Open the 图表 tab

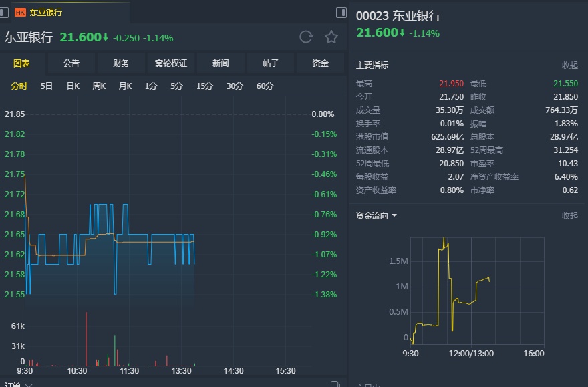(x=21, y=63)
